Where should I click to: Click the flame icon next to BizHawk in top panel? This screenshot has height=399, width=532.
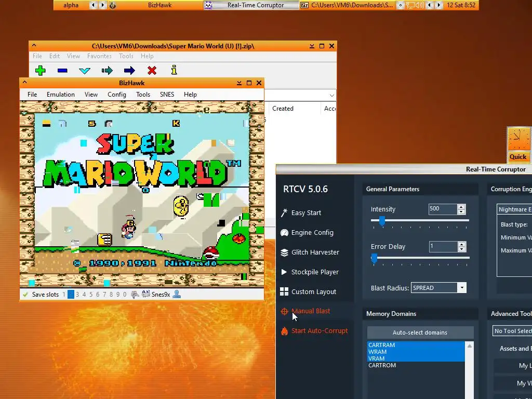[113, 5]
